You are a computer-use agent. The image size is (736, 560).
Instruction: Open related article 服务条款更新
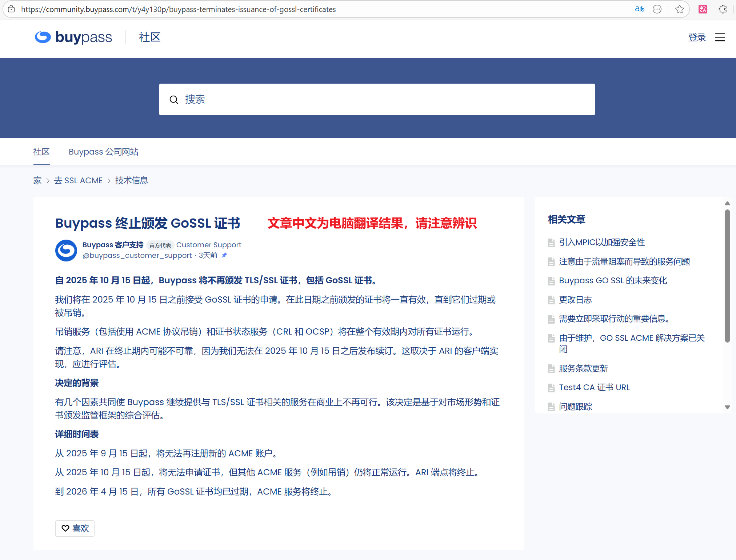point(584,369)
